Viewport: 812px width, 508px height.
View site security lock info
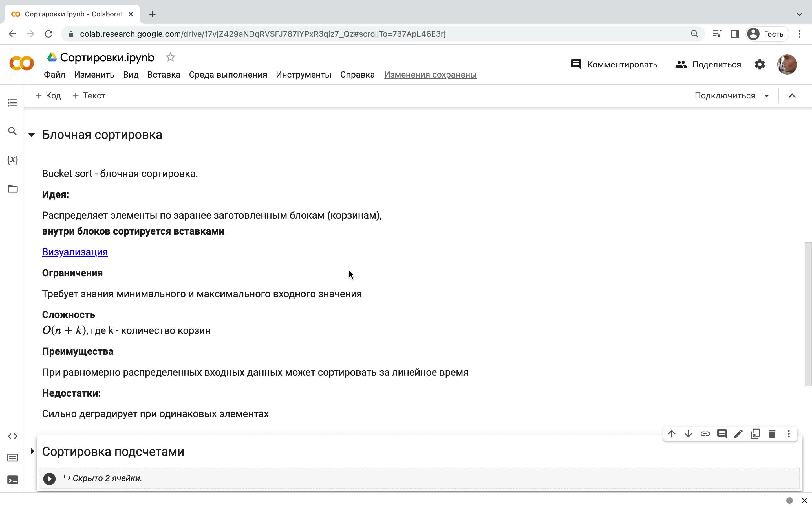(71, 34)
